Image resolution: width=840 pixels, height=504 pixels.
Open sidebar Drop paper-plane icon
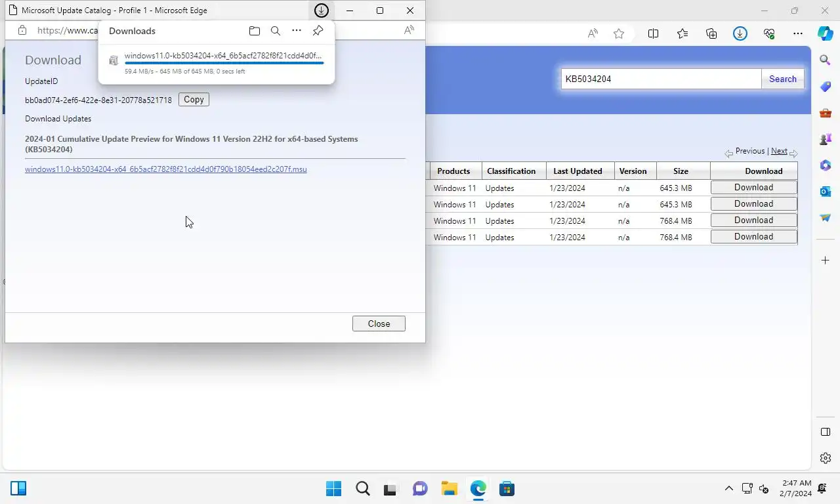[x=826, y=218]
